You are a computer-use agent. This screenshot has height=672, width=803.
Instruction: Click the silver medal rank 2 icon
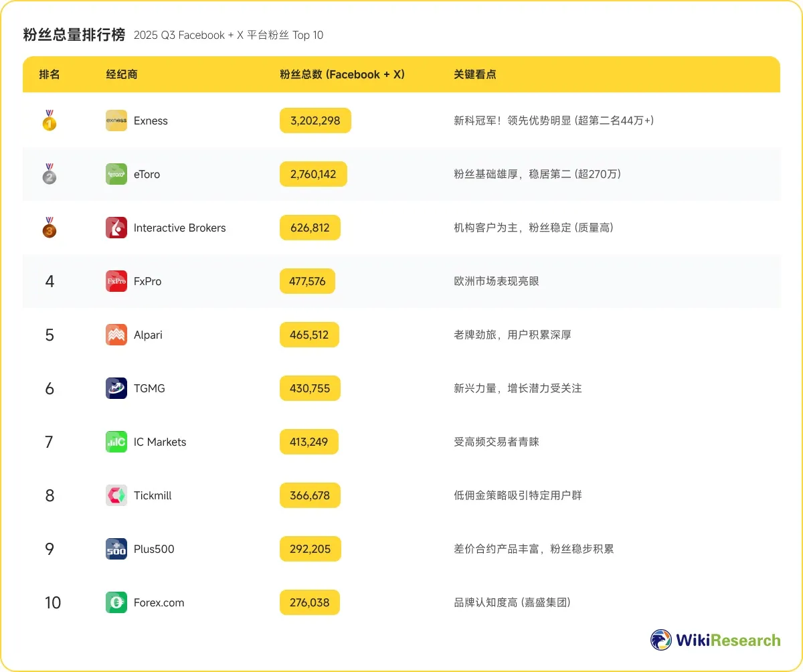[50, 174]
